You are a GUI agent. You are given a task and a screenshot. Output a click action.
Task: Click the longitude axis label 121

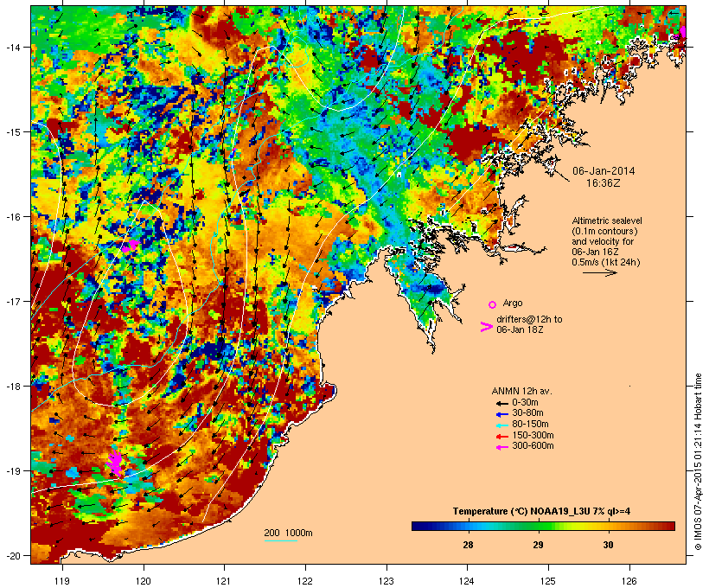click(x=224, y=581)
